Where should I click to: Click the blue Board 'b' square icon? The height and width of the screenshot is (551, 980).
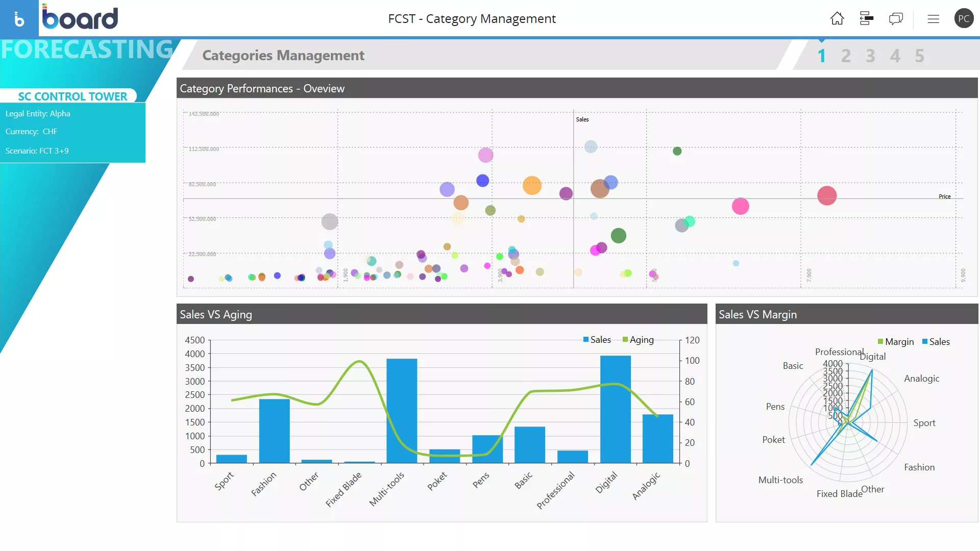pyautogui.click(x=19, y=19)
